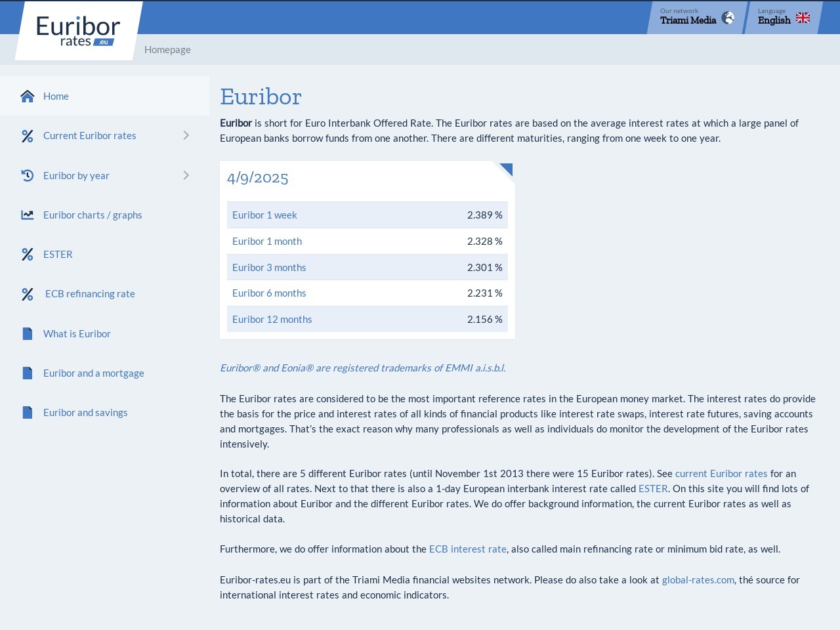This screenshot has width=840, height=630.
Task: Open Current Euribor rates menu item
Action: [90, 136]
